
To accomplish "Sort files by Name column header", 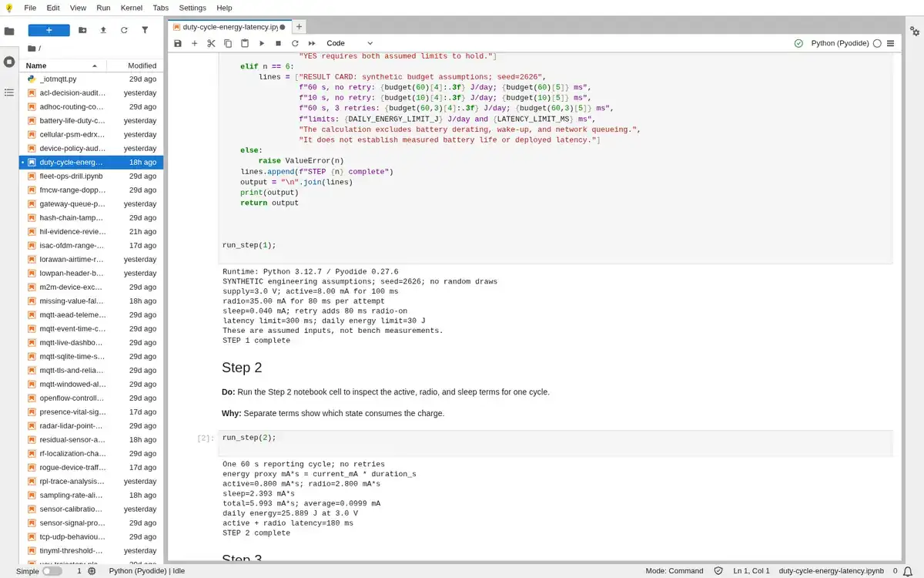I will (63, 66).
